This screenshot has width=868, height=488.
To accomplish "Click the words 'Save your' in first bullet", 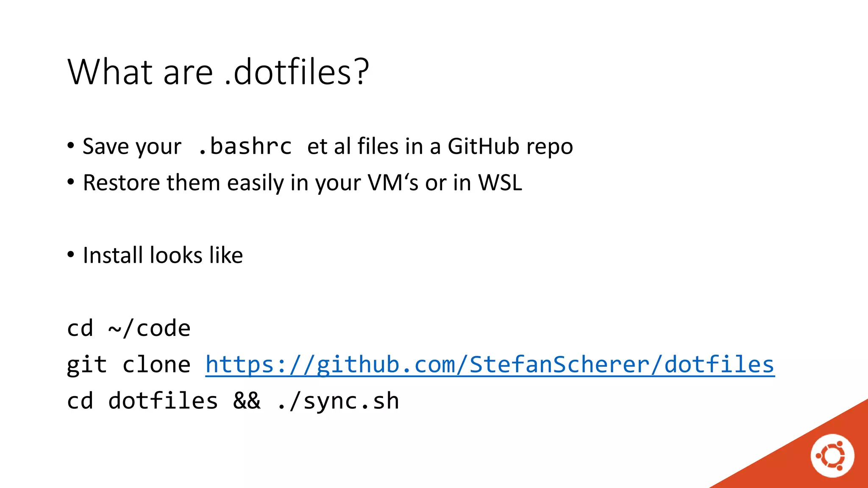I will tap(132, 147).
